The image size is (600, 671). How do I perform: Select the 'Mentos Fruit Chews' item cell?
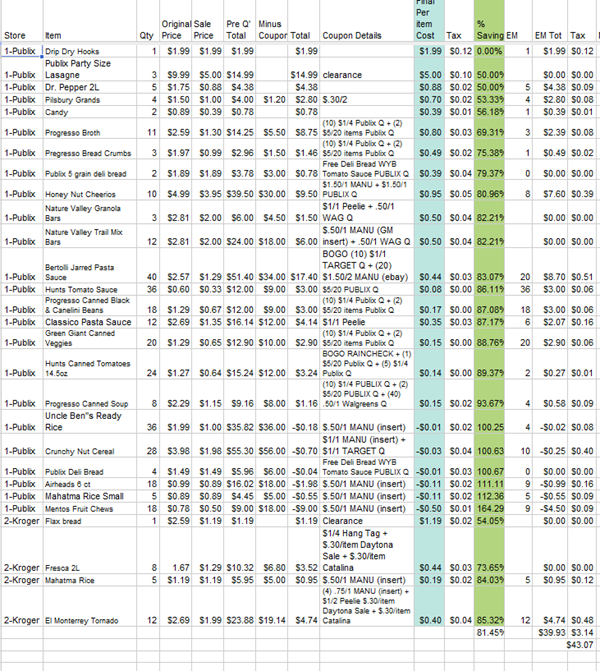coord(89,509)
